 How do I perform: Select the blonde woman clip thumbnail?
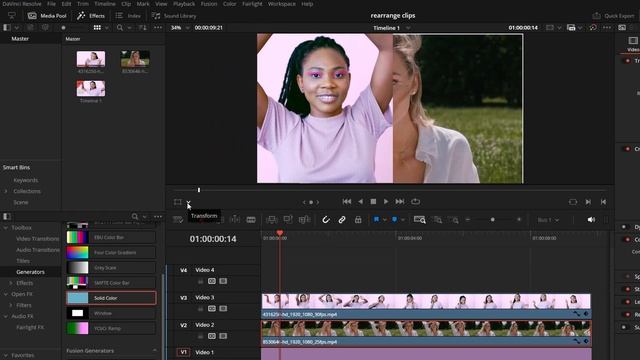(135, 59)
